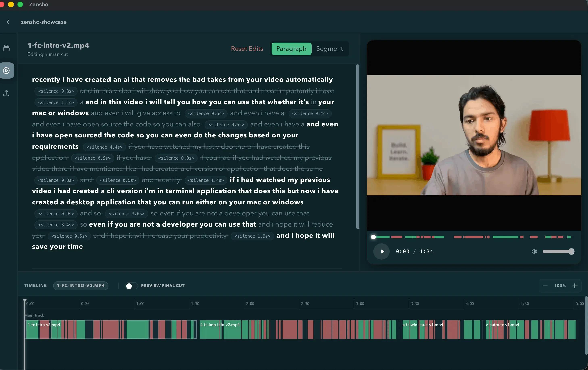Toggle Preview Final Cut switch
This screenshot has height=370, width=588.
131,286
